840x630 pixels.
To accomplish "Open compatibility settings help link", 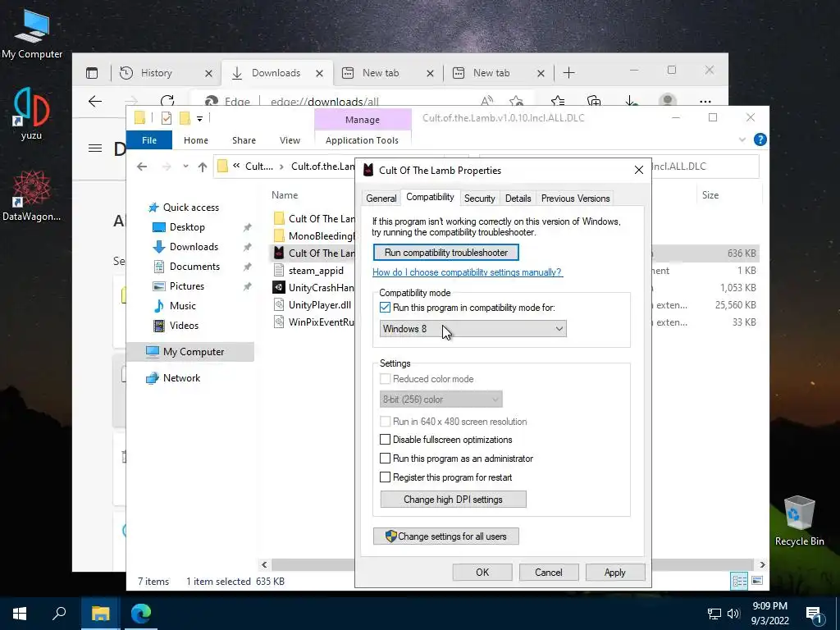I will click(x=467, y=272).
